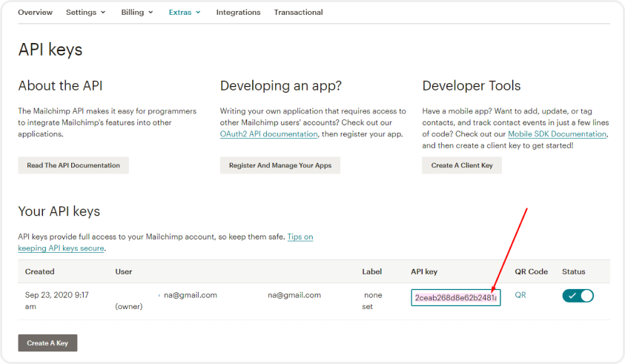Click the 'Your API keys' heading
Viewport: 625px width, 364px height.
pos(59,211)
